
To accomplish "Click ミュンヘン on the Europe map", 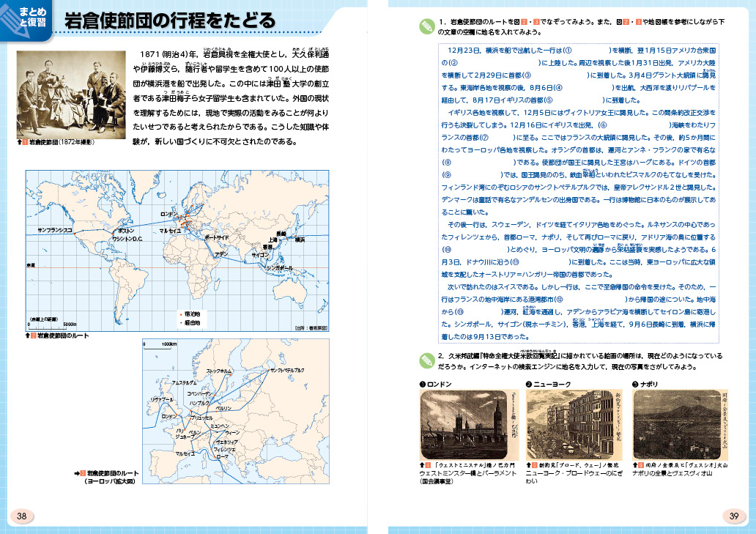I will (219, 426).
